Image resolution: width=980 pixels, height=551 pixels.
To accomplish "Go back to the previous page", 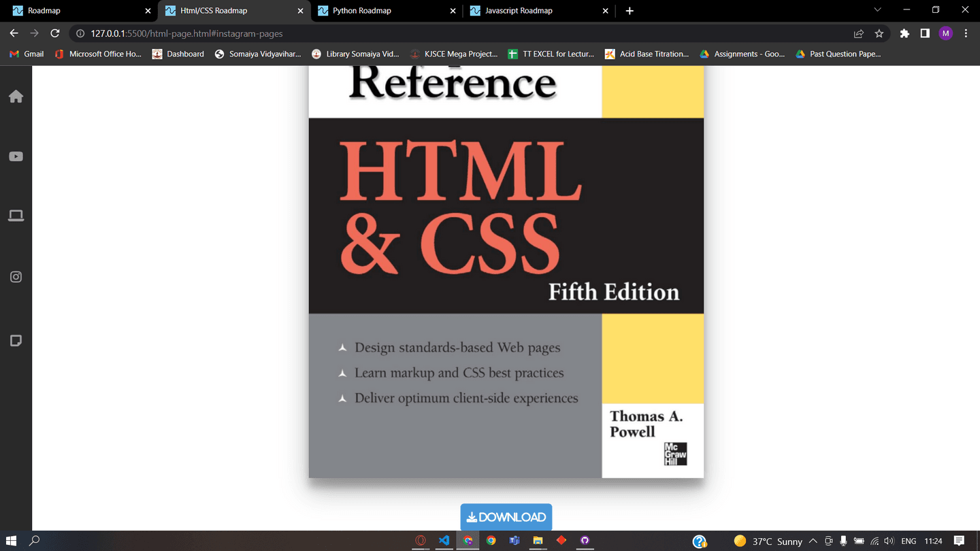I will 14,33.
